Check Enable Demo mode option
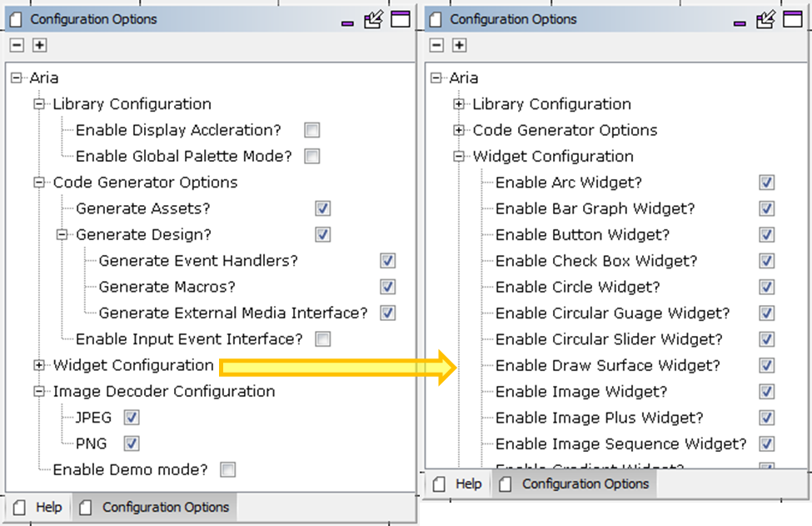 click(x=228, y=469)
